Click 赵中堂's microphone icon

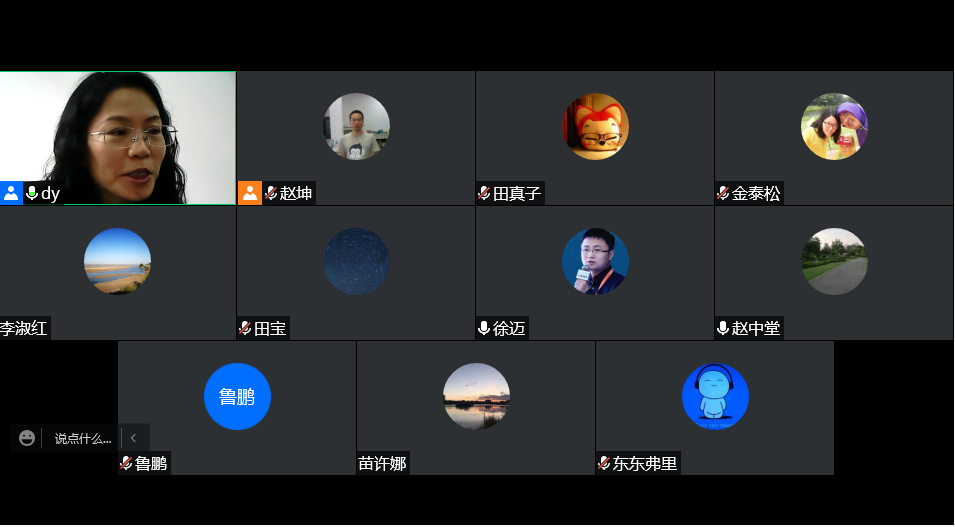coord(723,328)
